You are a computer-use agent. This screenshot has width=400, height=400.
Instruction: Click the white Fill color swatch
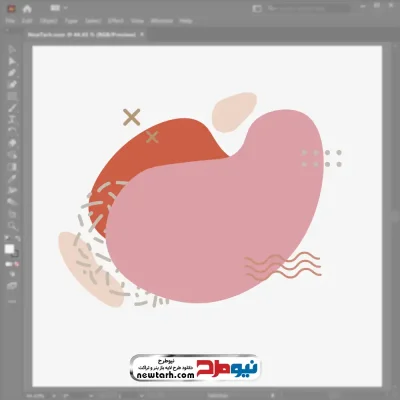pos(9,249)
